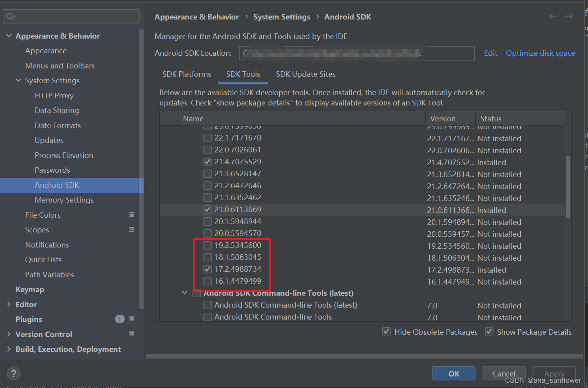
Task: Click the project-level icon beside Version Control
Action: tap(131, 334)
